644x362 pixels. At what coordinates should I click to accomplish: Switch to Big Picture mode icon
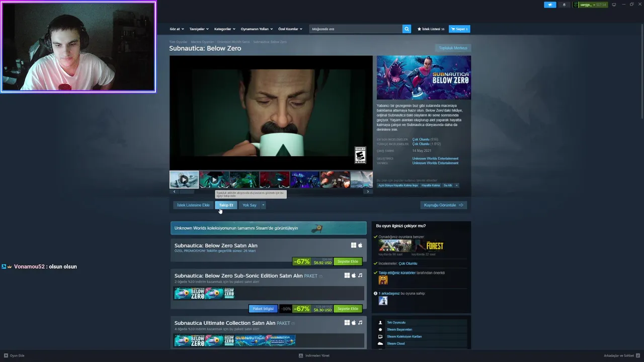614,5
